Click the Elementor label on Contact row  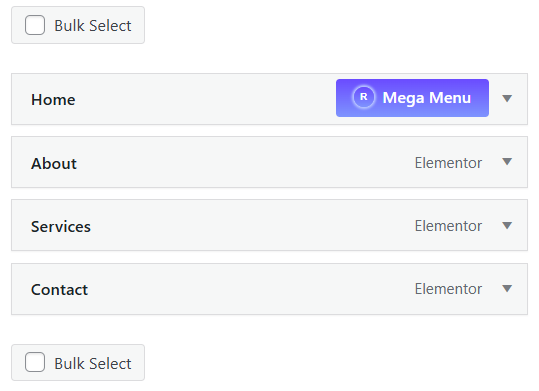448,289
